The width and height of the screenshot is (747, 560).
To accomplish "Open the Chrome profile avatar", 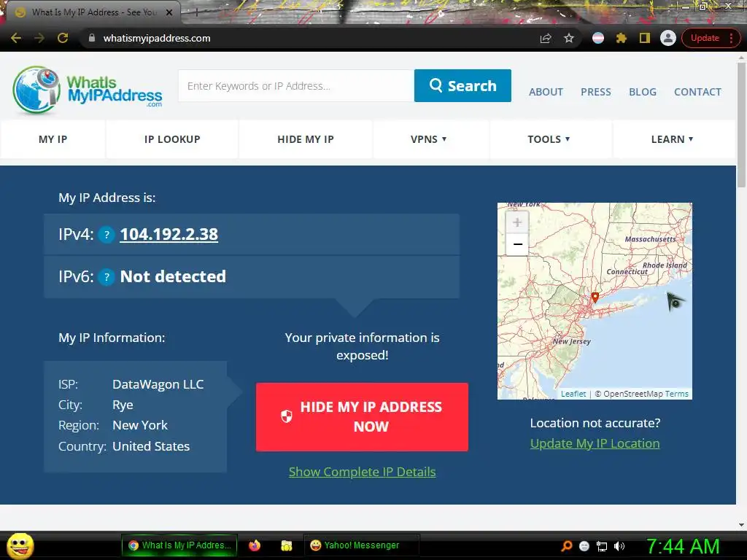I will coord(668,38).
